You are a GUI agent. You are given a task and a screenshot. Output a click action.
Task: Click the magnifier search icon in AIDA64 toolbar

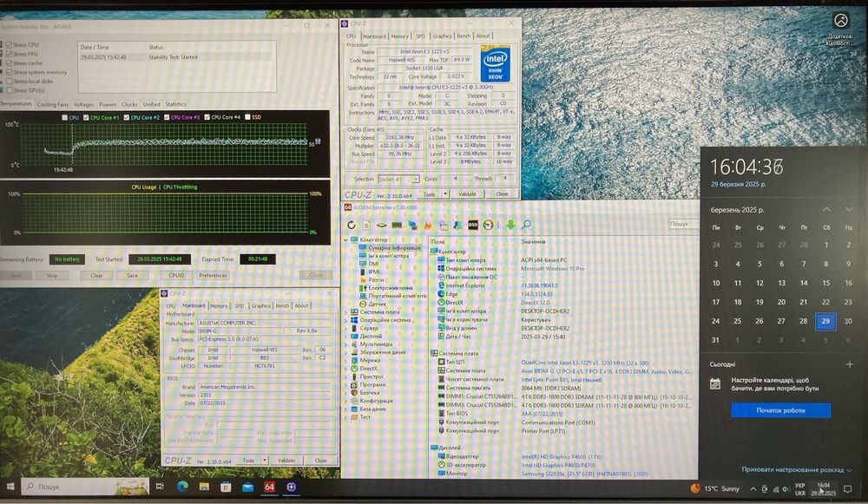pyautogui.click(x=526, y=224)
